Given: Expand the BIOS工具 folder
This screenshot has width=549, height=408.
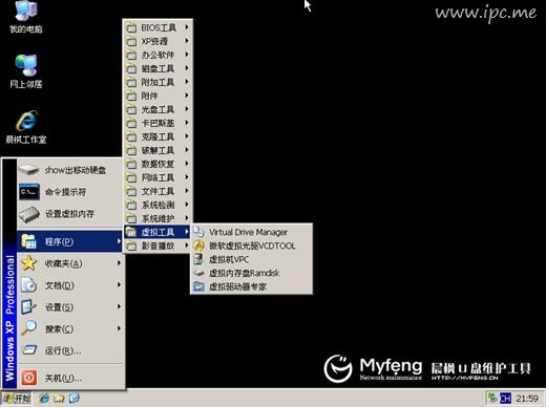Looking at the screenshot, I should (x=157, y=28).
